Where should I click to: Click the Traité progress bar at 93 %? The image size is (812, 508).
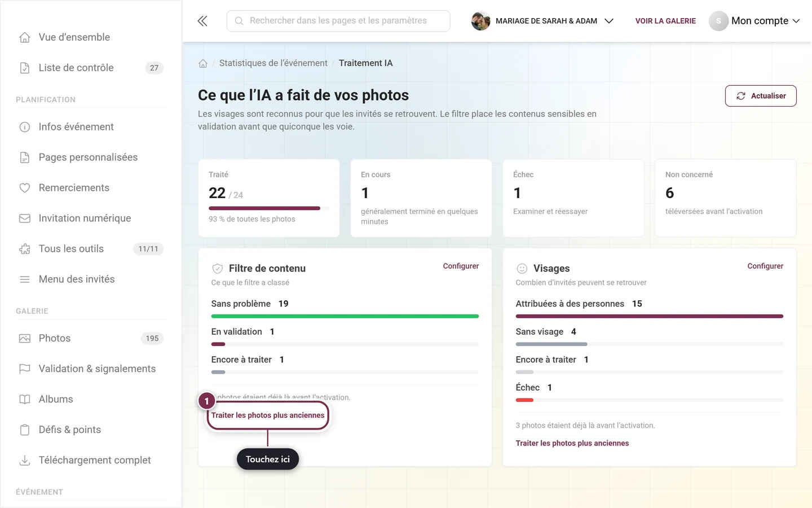coord(269,208)
